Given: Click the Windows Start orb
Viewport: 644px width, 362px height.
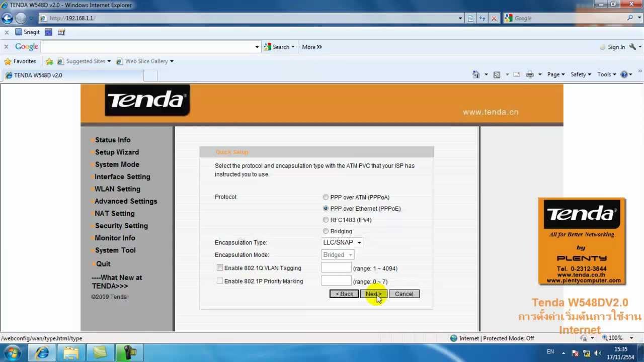Looking at the screenshot, I should click(x=12, y=352).
